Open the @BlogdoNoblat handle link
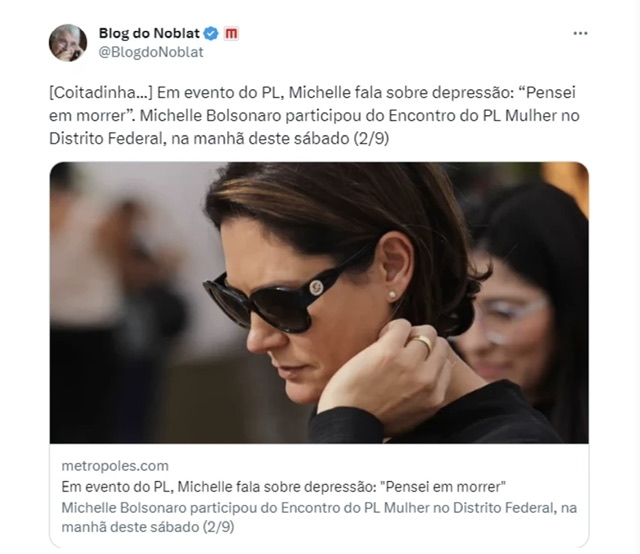The height and width of the screenshot is (554, 640). [x=151, y=52]
